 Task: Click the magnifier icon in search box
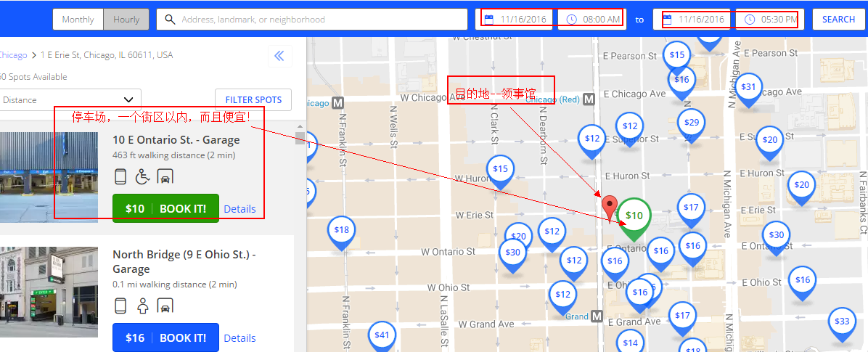point(171,20)
